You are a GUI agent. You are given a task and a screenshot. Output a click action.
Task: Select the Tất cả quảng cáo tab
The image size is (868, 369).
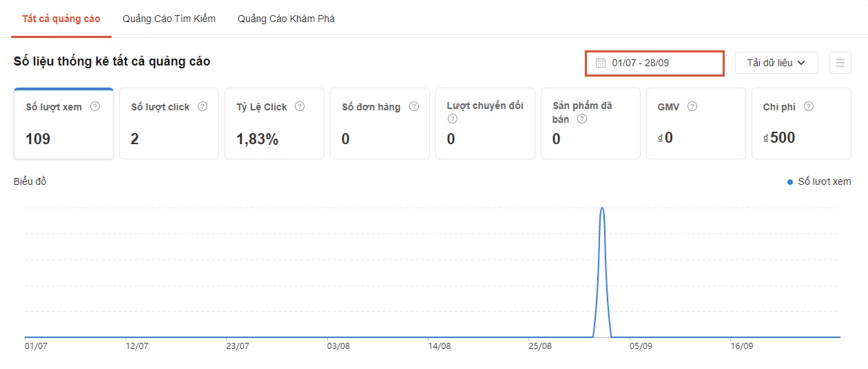(x=61, y=19)
